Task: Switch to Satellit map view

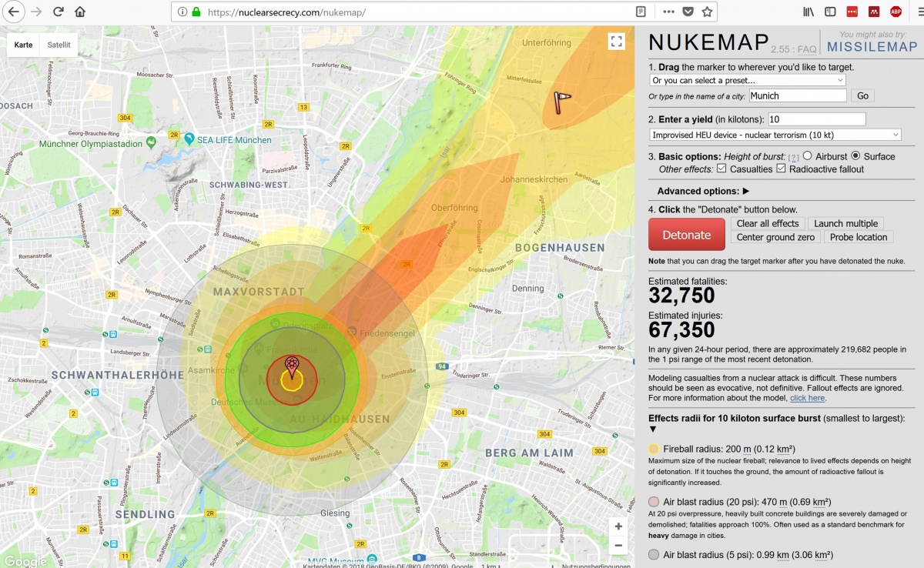Action: click(59, 45)
